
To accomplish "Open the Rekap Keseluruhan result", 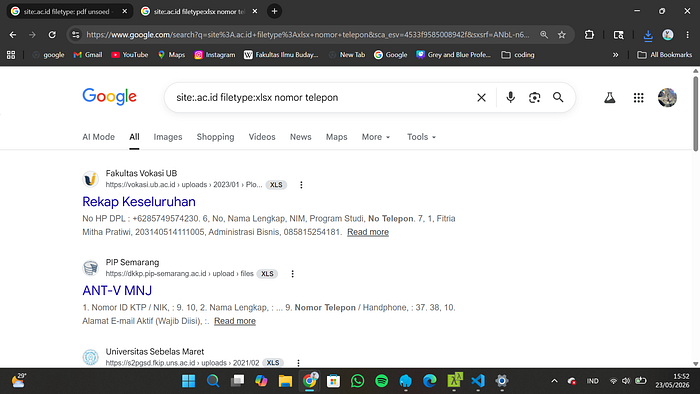I will coord(139,202).
